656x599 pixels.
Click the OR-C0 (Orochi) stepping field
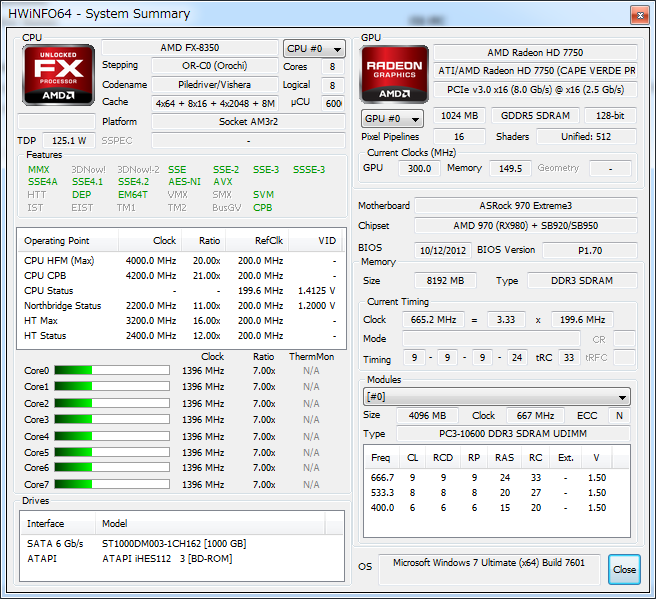tap(215, 66)
